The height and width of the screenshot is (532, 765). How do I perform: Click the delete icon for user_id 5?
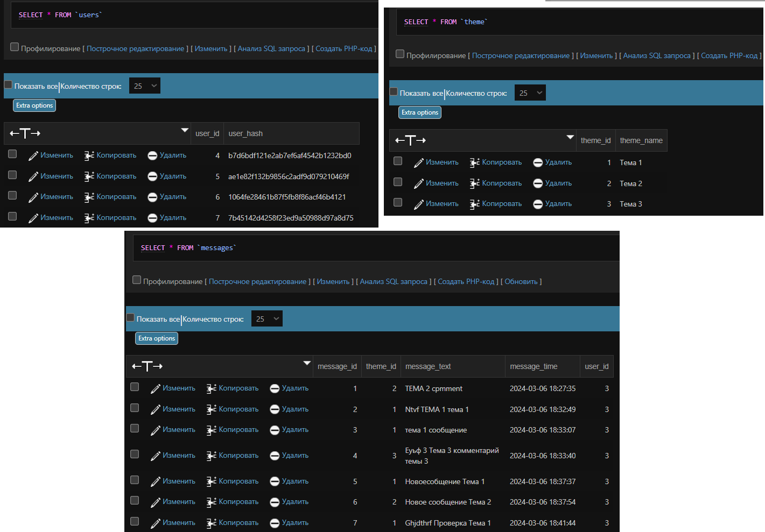click(x=152, y=176)
